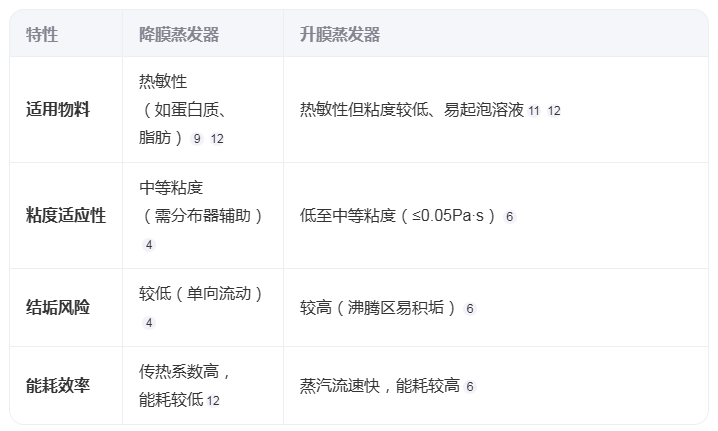Open citation 12 after 脂肪）in 适用物料 row
This screenshot has height=431, width=718.
pyautogui.click(x=217, y=139)
